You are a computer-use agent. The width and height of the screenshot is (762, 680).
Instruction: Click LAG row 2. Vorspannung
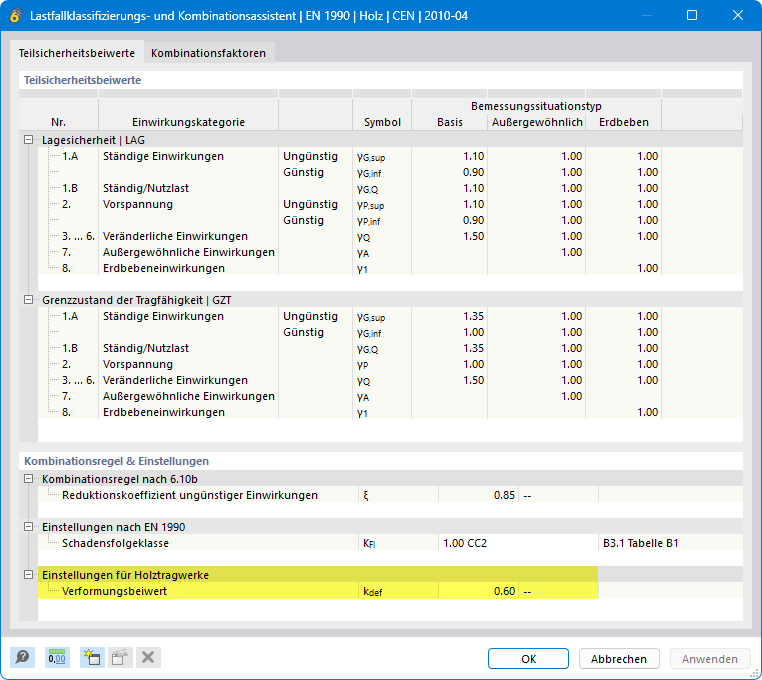[138, 204]
